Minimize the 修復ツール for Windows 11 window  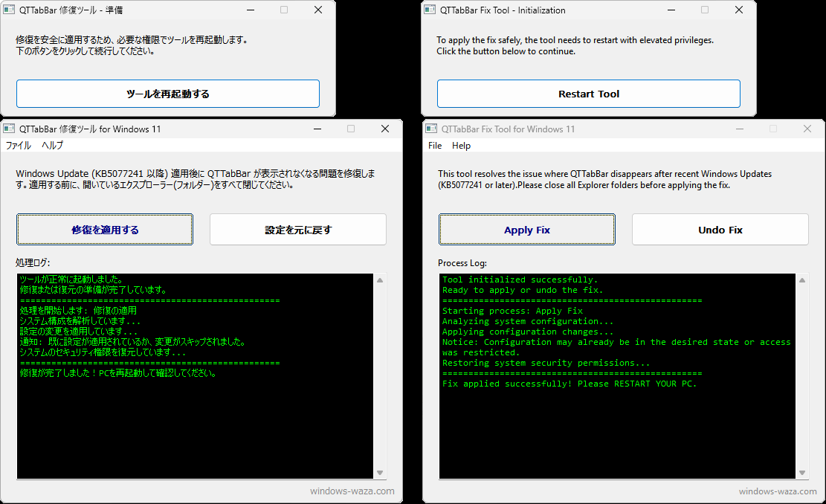(x=317, y=129)
